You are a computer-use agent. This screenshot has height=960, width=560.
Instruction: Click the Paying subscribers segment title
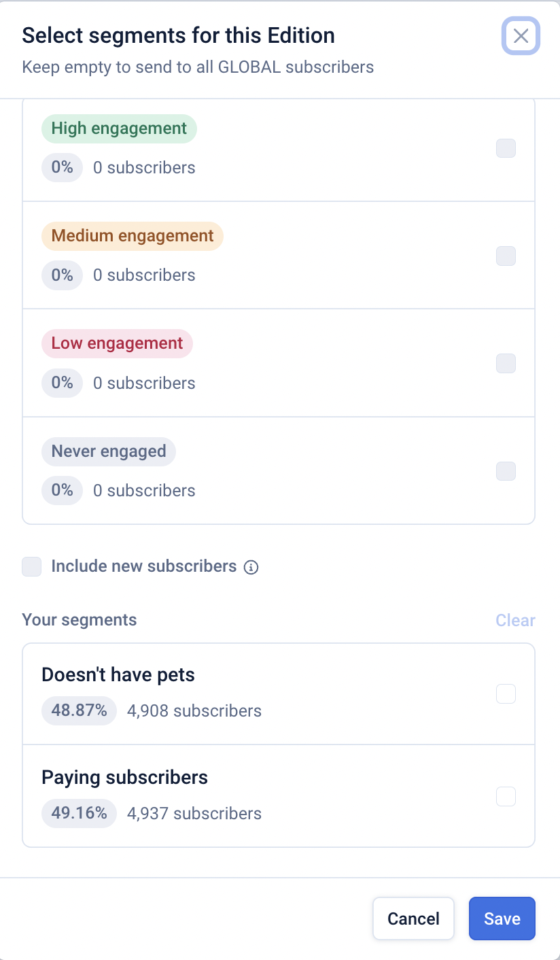124,777
